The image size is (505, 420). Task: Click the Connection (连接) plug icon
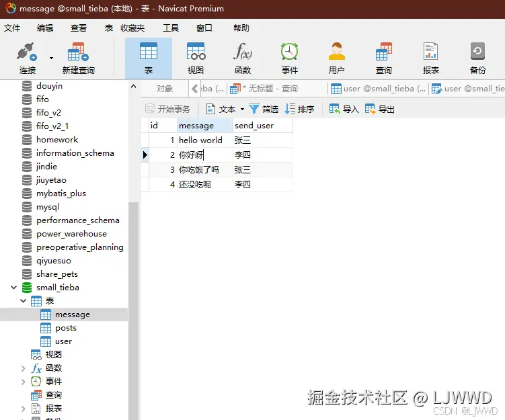[27, 52]
